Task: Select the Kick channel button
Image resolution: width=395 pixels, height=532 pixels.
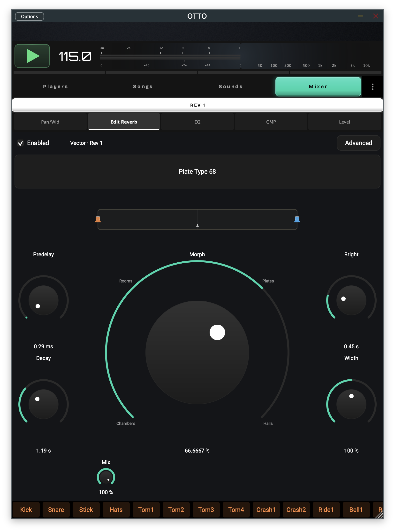Action: [x=26, y=510]
